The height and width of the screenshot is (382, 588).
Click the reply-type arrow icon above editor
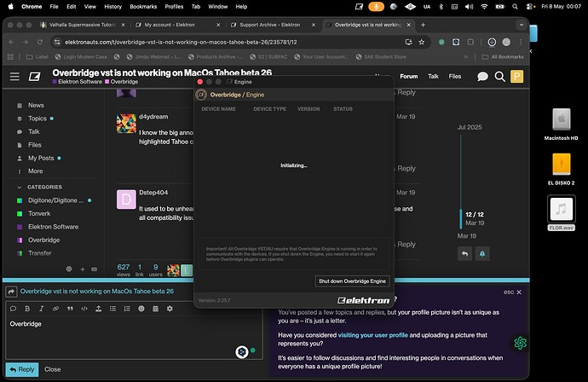coord(11,292)
